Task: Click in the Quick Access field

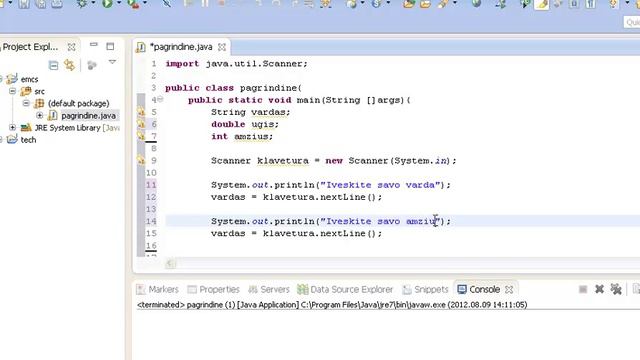Action: [632, 22]
